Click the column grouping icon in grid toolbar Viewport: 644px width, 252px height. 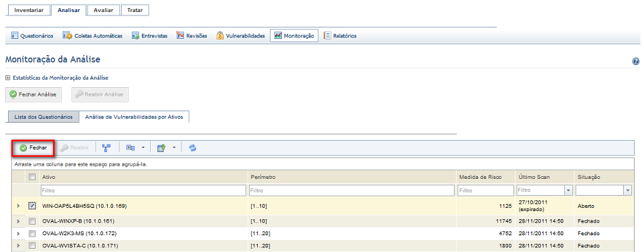coord(131,148)
